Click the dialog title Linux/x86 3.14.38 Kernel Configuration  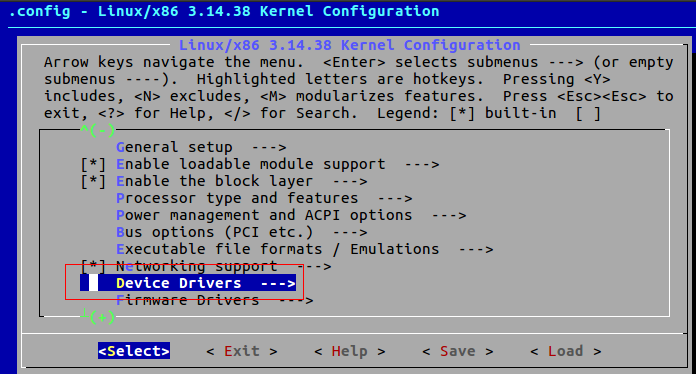[x=349, y=45]
